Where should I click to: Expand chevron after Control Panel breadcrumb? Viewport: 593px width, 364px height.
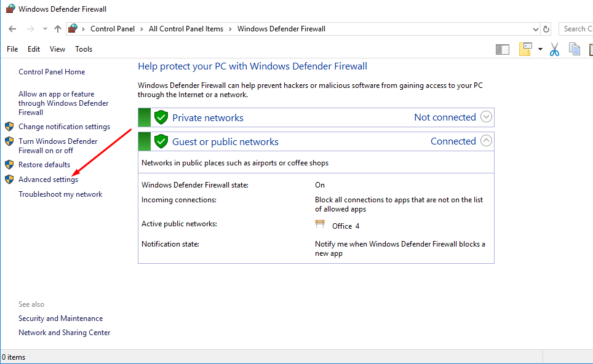(x=142, y=29)
